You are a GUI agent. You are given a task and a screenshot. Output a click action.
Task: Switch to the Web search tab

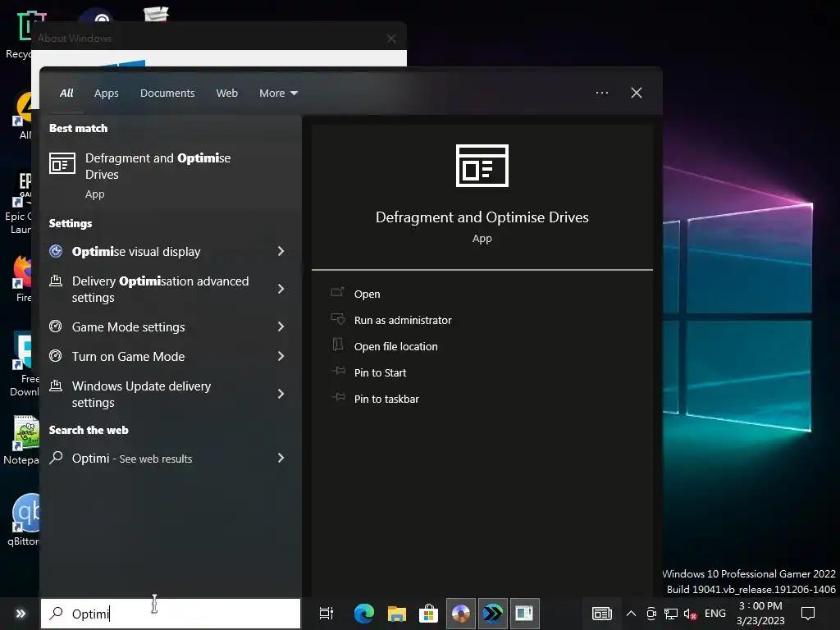pos(226,94)
